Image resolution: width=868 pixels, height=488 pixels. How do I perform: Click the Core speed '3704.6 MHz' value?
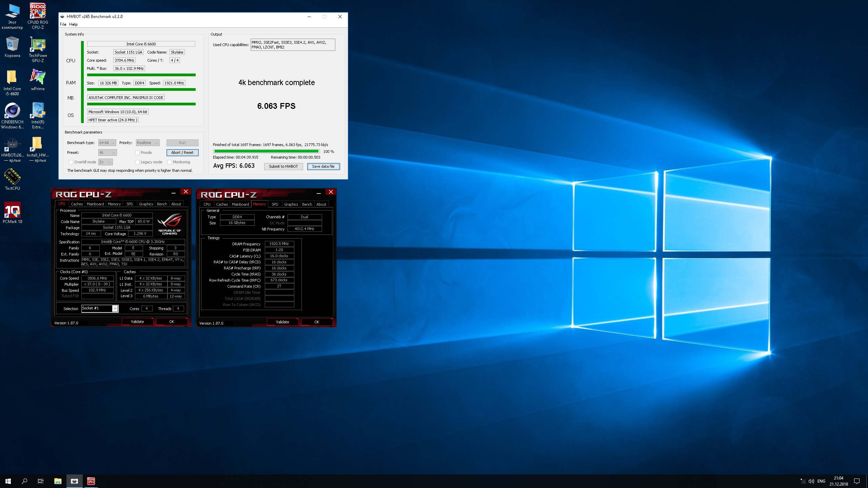(124, 60)
